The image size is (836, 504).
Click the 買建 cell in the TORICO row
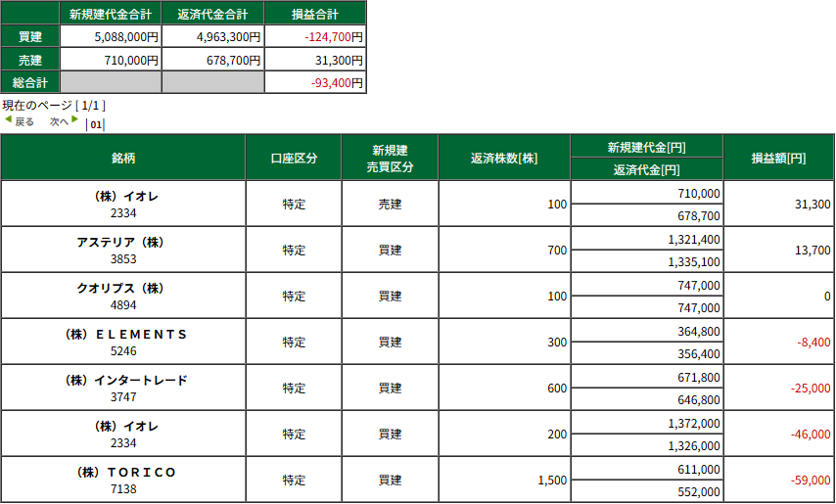390,481
